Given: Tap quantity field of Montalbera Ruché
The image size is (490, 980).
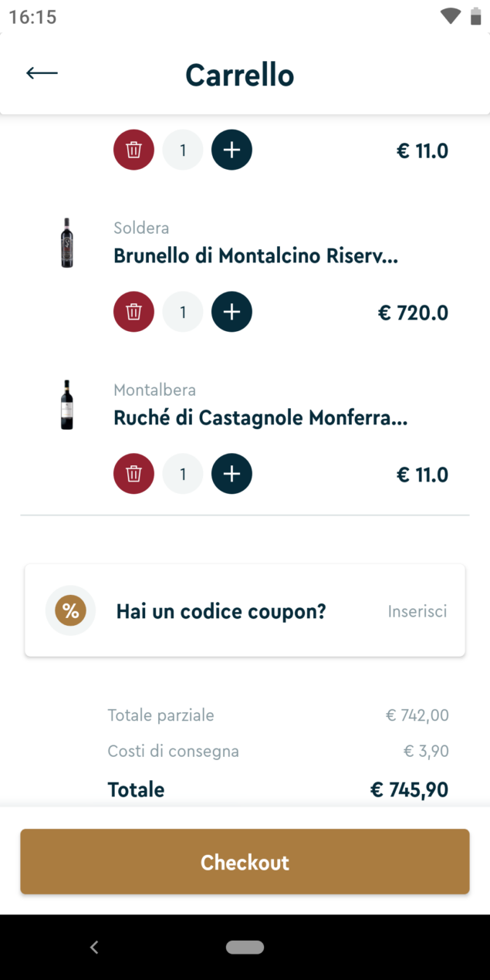Looking at the screenshot, I should tap(183, 474).
